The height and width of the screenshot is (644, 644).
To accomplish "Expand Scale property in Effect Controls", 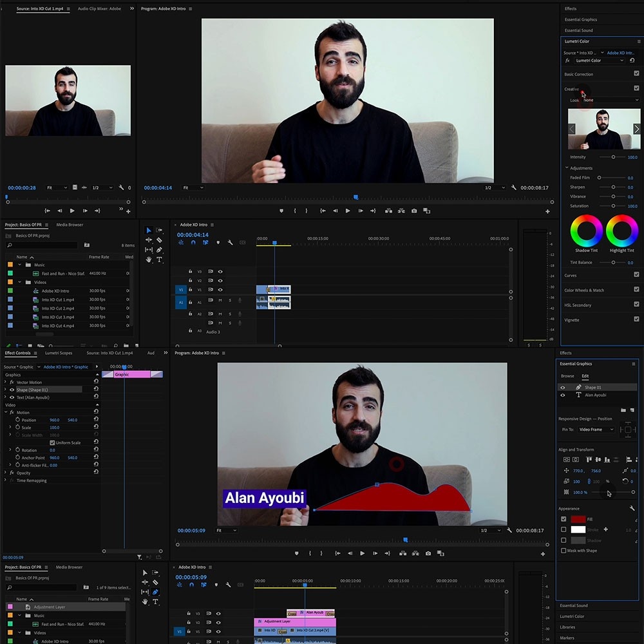I will 10,428.
